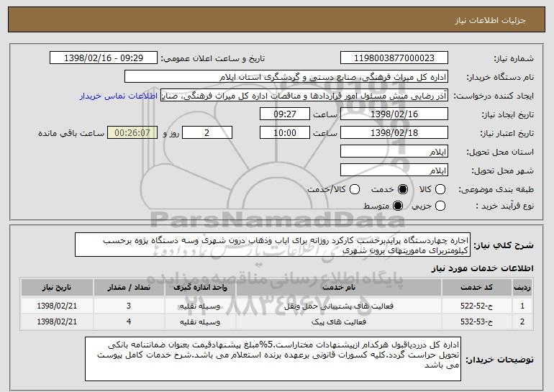554x392 pixels.
Task: Click فعالیت های پیک cell
Action: [339, 322]
